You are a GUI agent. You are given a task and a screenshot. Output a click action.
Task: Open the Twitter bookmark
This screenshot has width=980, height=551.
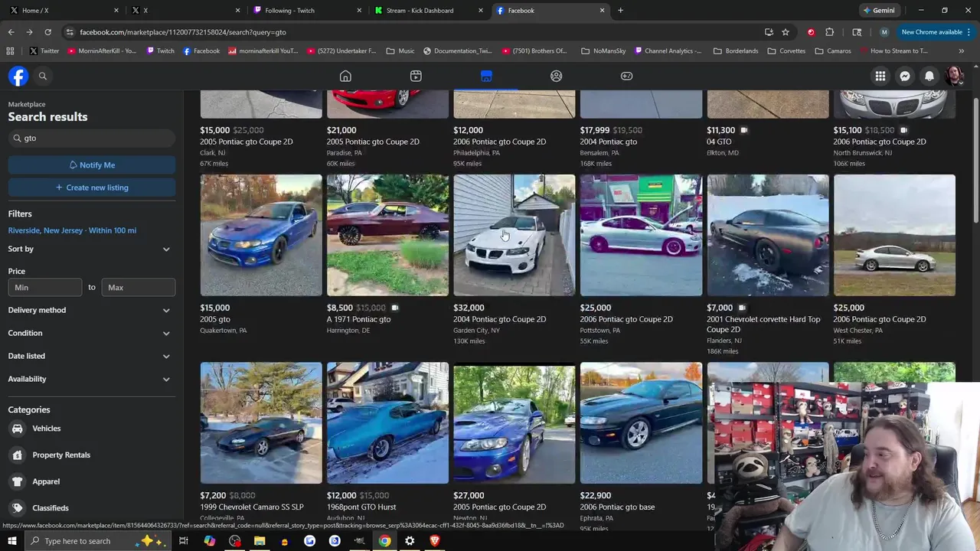coord(44,51)
